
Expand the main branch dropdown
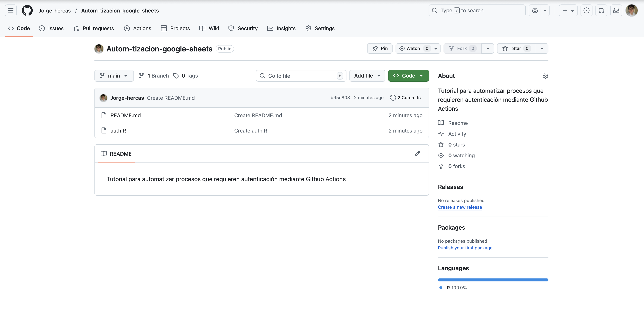pyautogui.click(x=114, y=76)
